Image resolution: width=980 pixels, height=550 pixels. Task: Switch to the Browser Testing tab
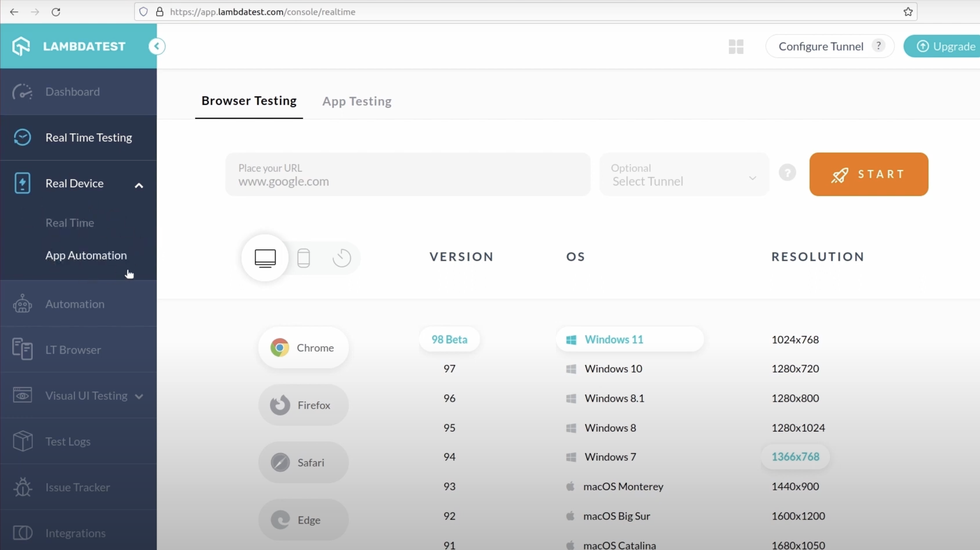point(249,101)
